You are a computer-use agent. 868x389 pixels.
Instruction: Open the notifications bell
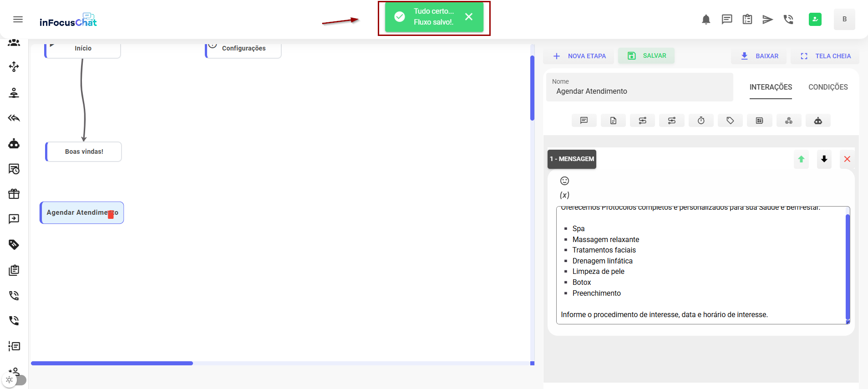coord(706,19)
